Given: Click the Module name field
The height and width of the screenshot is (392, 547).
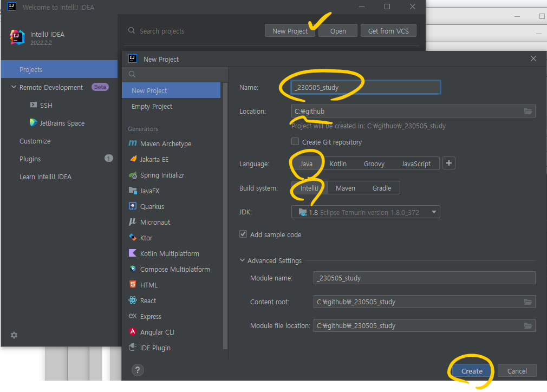Looking at the screenshot, I should coord(424,278).
